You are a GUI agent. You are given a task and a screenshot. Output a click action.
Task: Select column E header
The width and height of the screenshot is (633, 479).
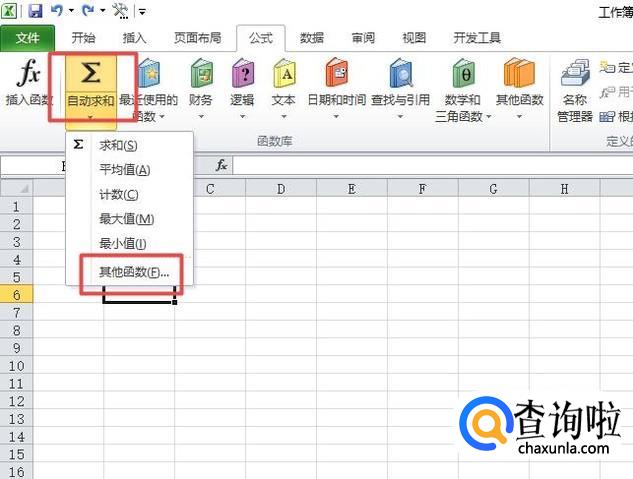pos(352,188)
